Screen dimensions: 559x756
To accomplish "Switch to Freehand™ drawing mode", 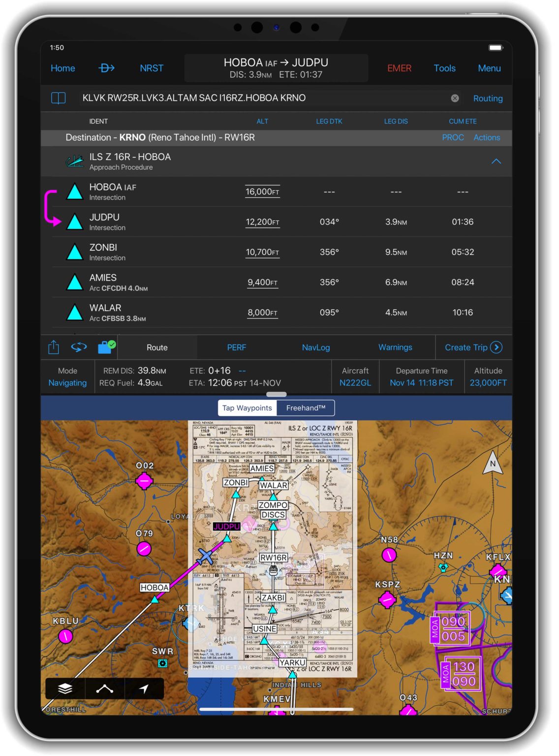I will click(306, 408).
